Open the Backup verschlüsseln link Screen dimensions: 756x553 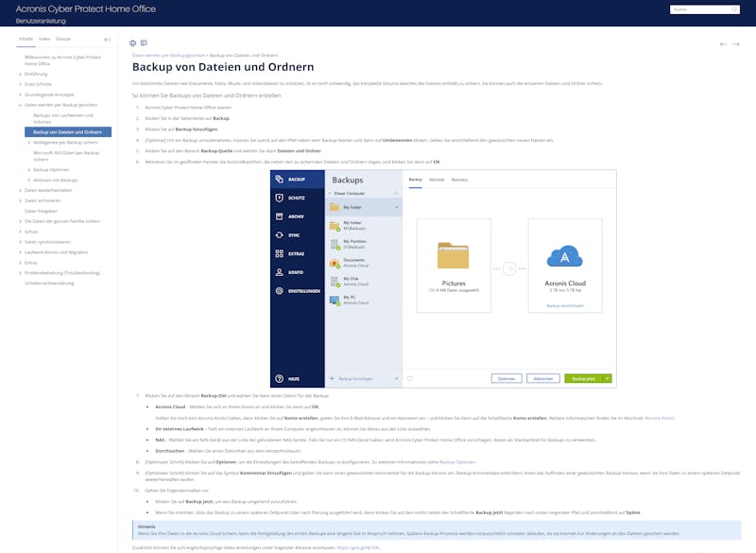tap(565, 305)
